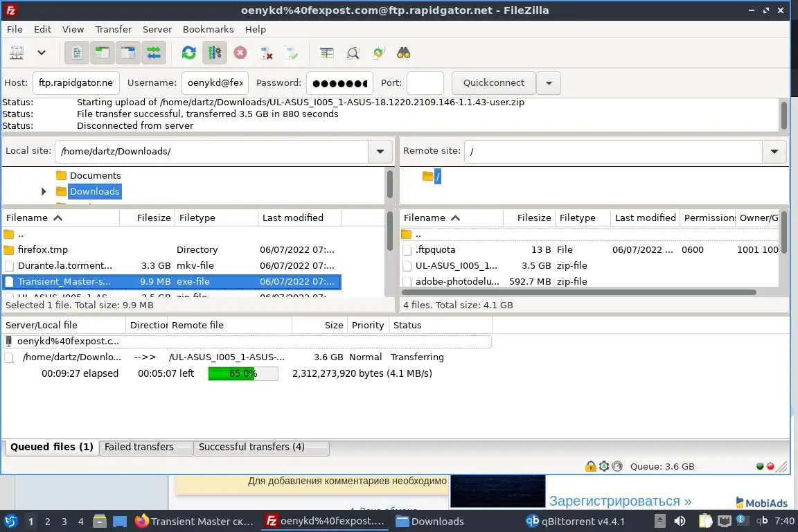
Task: Sort remote list by Filename header
Action: (x=452, y=218)
